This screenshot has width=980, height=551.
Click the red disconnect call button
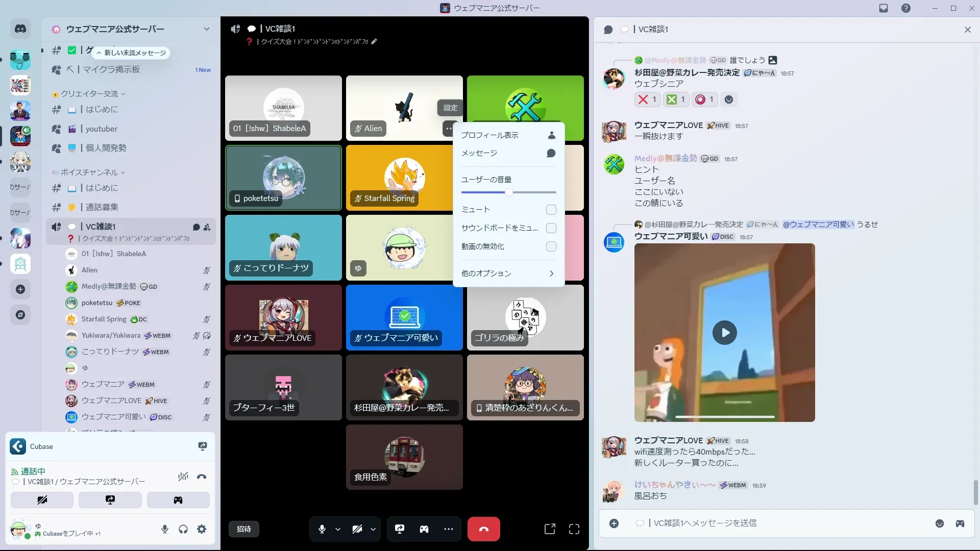pyautogui.click(x=483, y=529)
